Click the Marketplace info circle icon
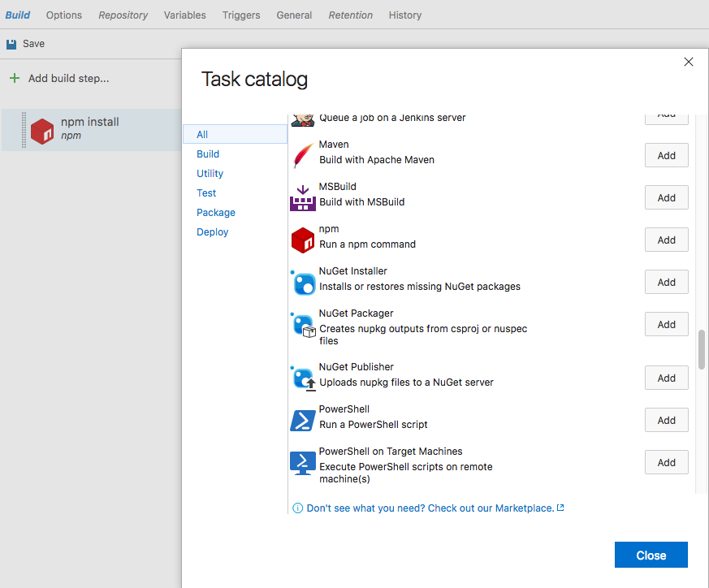Viewport: 709px width, 588px height. pos(297,508)
